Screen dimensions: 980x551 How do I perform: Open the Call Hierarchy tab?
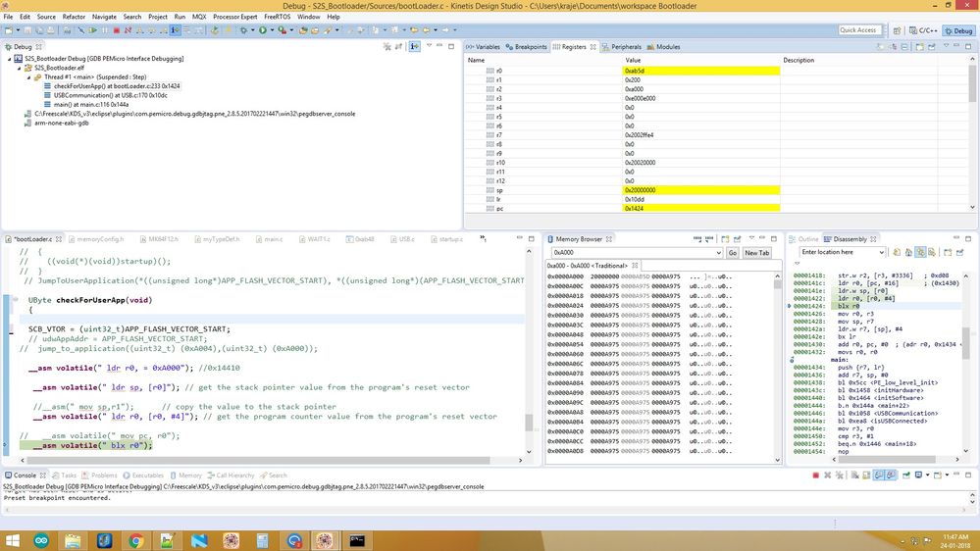231,476
